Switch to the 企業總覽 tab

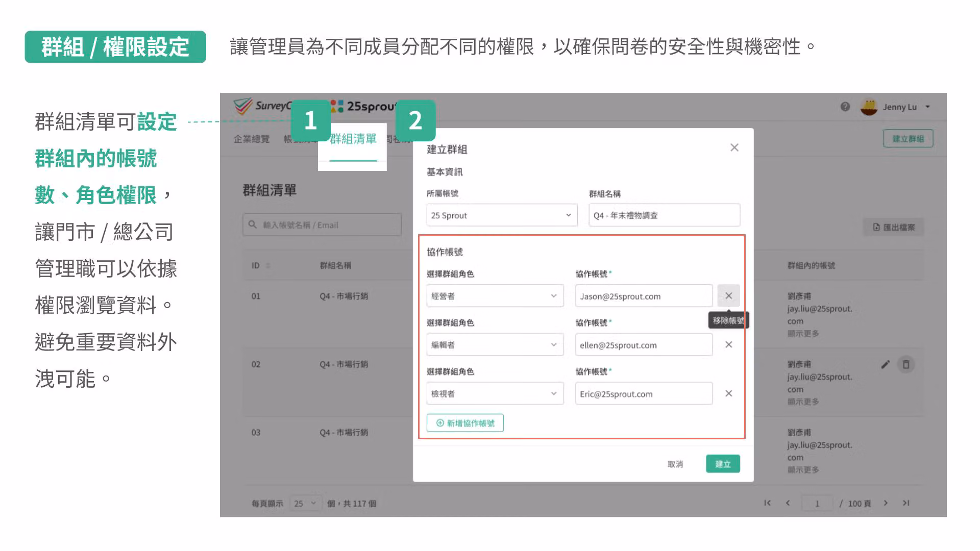tap(252, 139)
